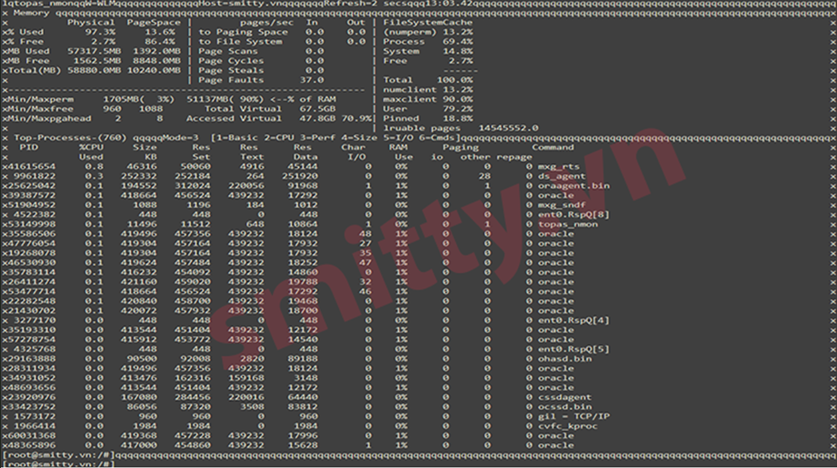The image size is (837, 468).
Task: Click the ent0.RspQ[5] process command
Action: coord(573,349)
